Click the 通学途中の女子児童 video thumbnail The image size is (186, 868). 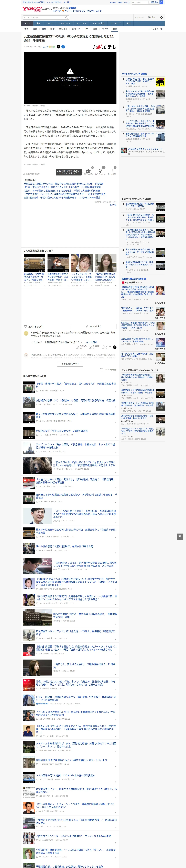pos(58,263)
